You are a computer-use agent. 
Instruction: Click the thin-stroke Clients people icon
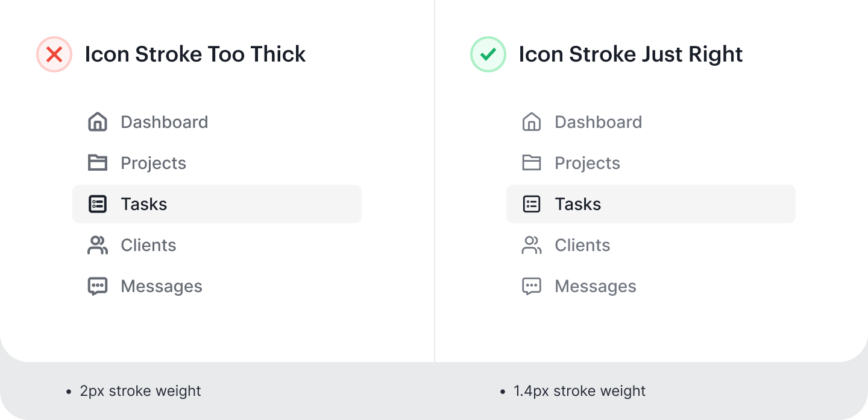coord(532,245)
